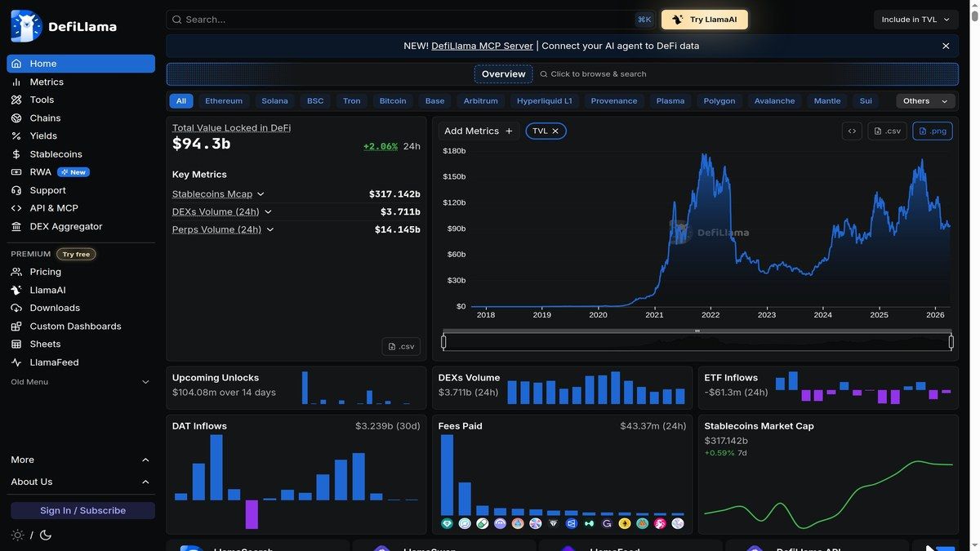Switch to dark mode with the moon toggle
Screen dimensions: 980x551
45,534
